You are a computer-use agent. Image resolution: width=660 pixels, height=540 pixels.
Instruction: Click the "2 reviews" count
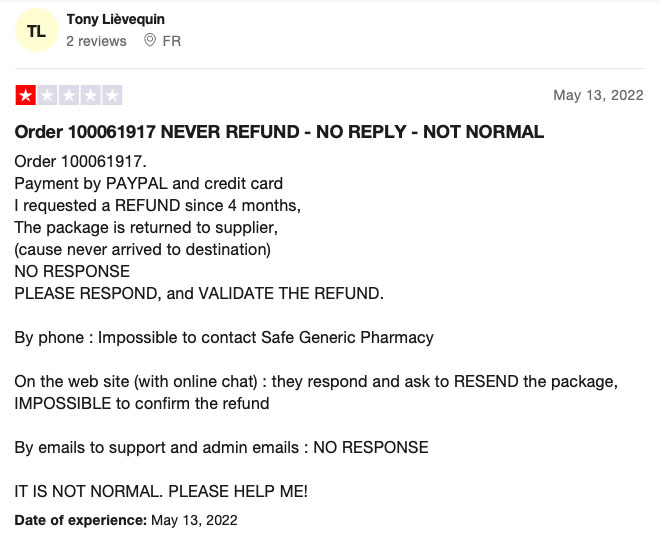[x=96, y=41]
